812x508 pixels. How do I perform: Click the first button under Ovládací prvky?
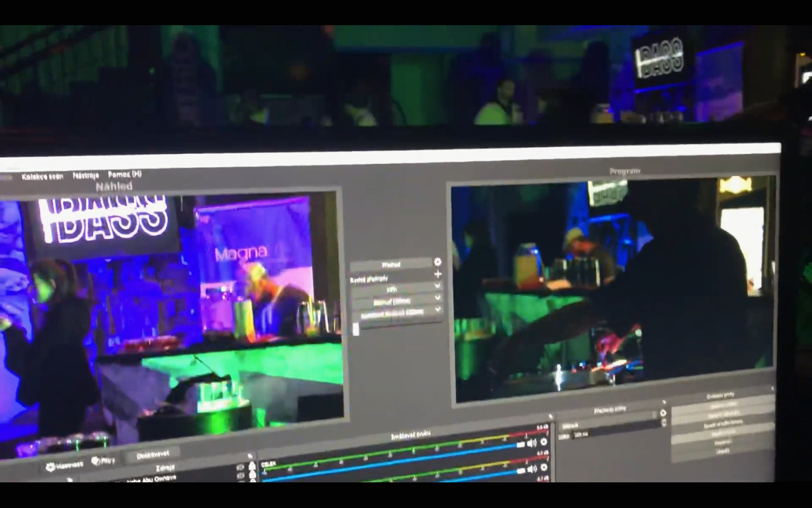tap(723, 405)
